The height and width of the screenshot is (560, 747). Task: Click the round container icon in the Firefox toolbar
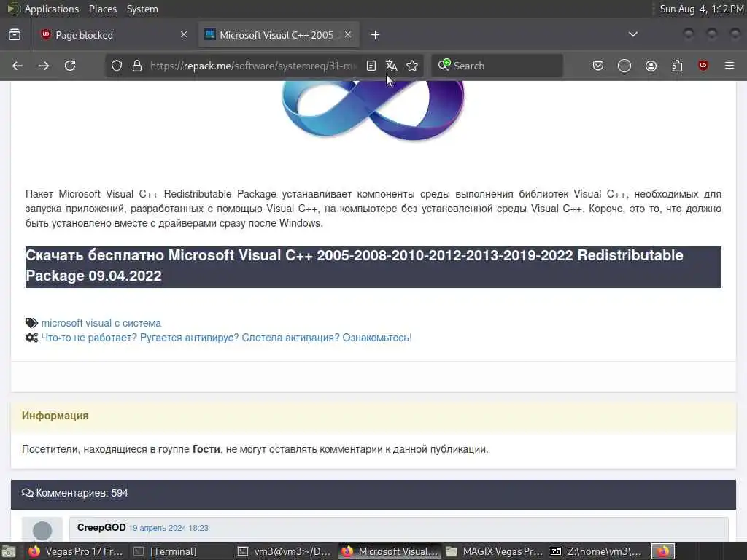[x=624, y=66]
